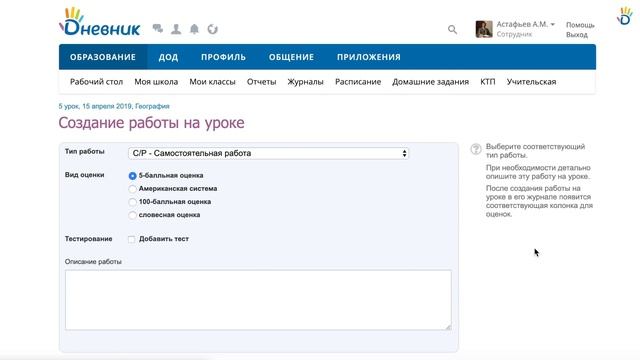Open the Помощь link
Viewport: 640px width, 360px height.
[580, 25]
